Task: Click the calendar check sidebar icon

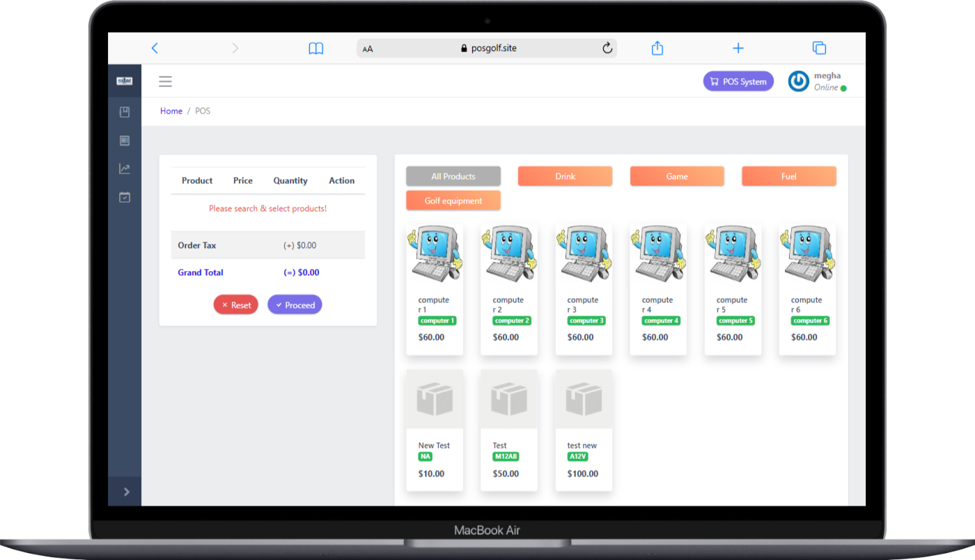Action: [125, 198]
